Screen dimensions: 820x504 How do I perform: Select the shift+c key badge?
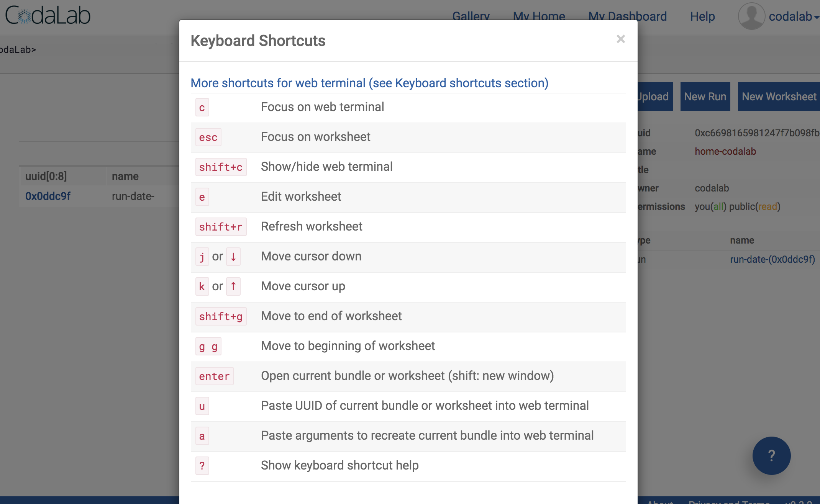click(x=221, y=167)
